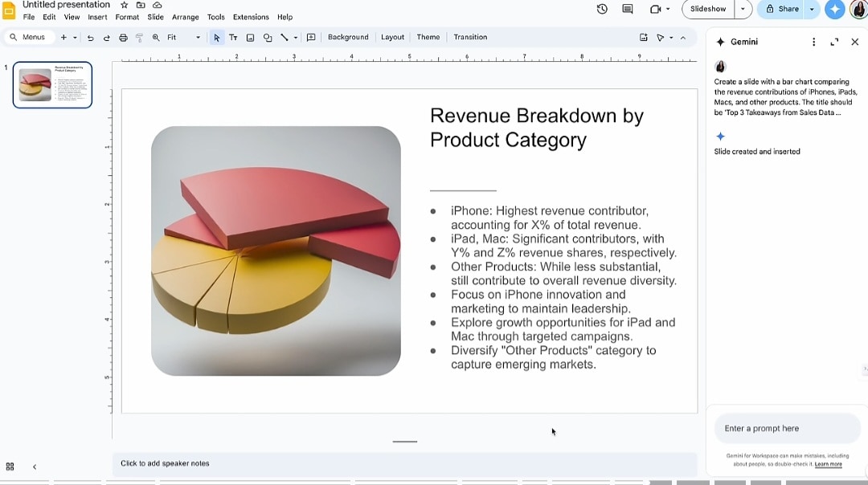Activate the Paint format tool
The image size is (868, 485).
pos(140,38)
